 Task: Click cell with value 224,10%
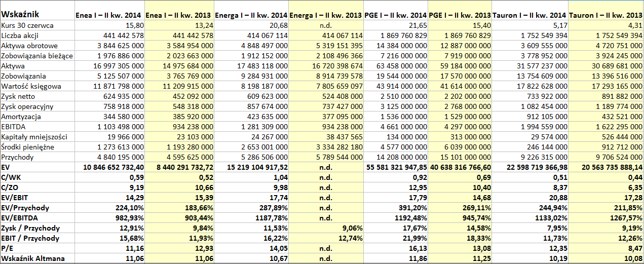coord(109,208)
